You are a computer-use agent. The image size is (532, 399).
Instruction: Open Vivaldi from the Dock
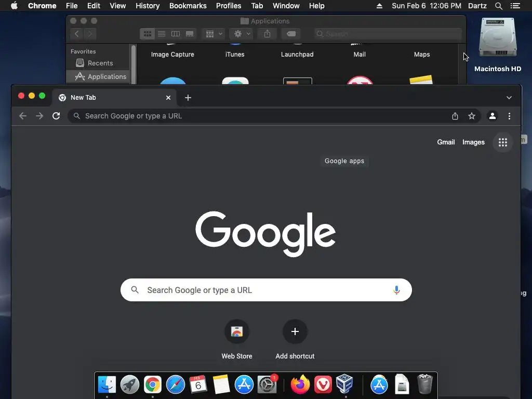[323, 385]
